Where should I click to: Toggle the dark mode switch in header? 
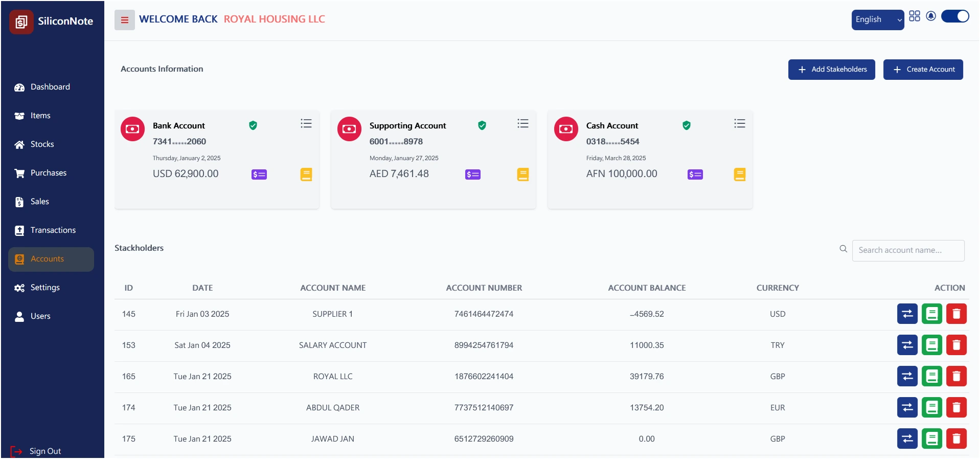click(x=954, y=16)
